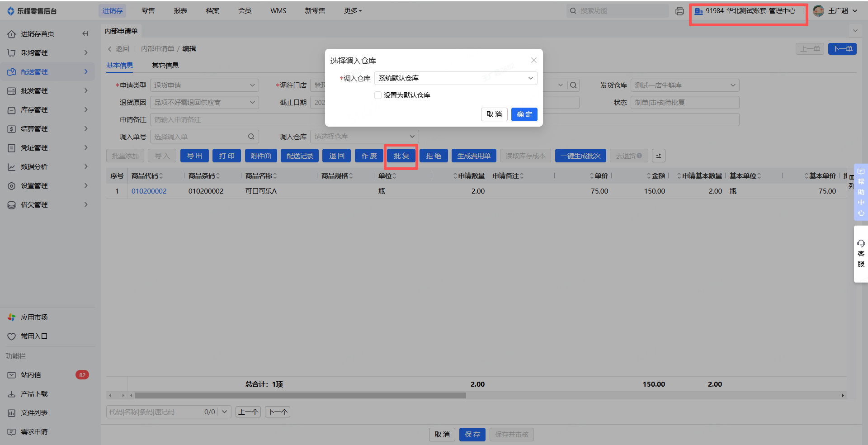Viewport: 868px width, 445px height.
Task: Expand the 设置管理 sidebar menu
Action: click(x=47, y=186)
